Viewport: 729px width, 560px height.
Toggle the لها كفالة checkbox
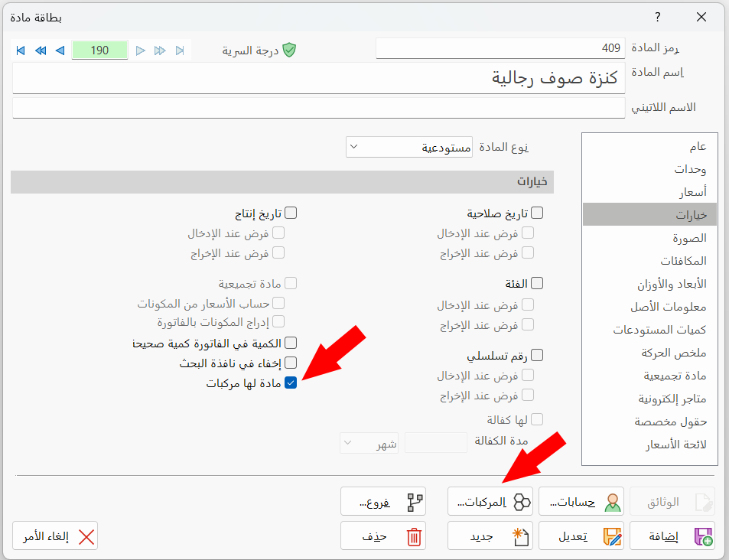pos(537,419)
